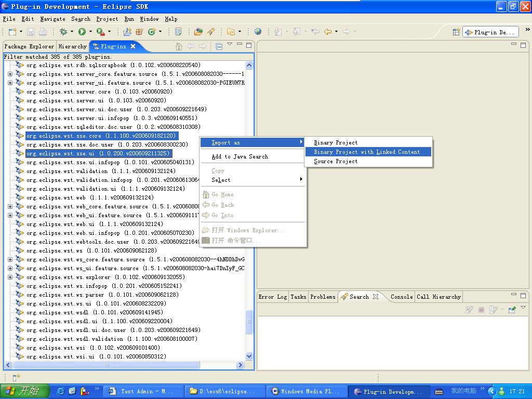532x399 pixels.
Task: Switch to the Console tab
Action: click(402, 297)
